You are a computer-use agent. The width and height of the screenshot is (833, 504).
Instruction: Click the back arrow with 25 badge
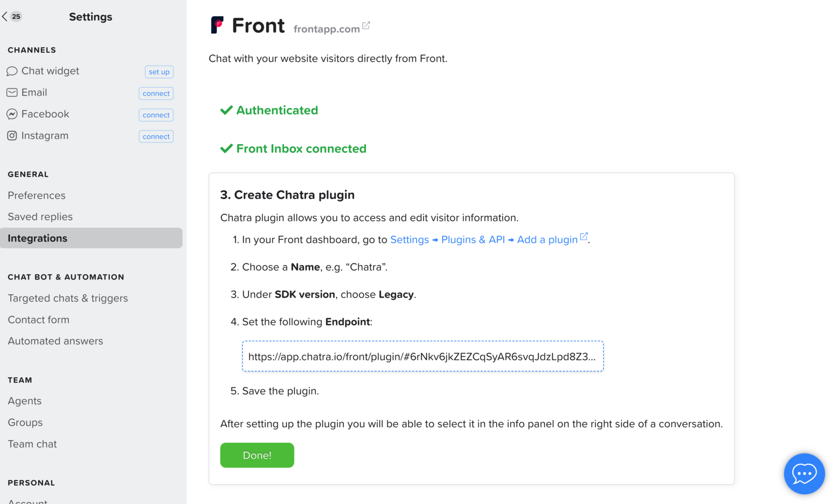click(x=12, y=16)
